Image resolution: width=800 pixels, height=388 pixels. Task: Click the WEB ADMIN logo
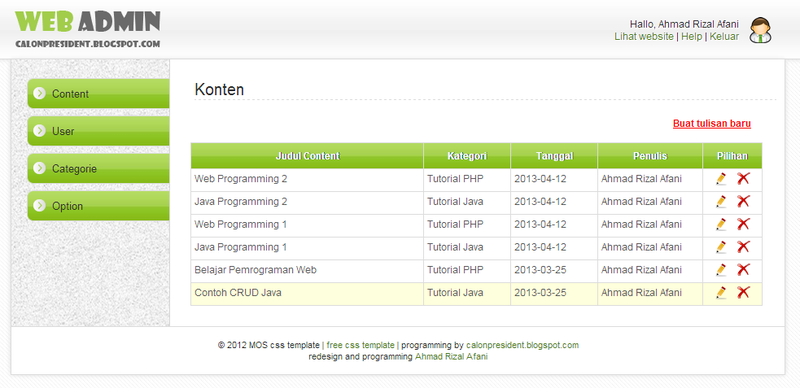pos(88,22)
